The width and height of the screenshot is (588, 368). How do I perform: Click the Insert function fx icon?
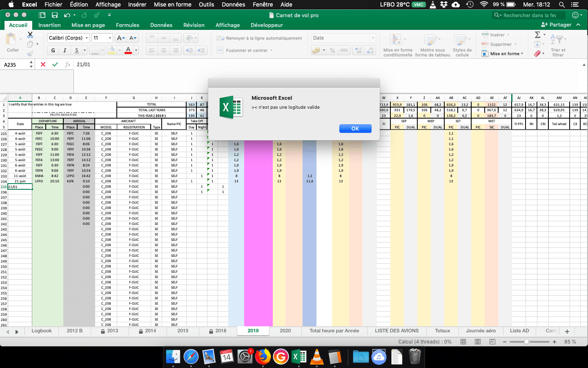tap(67, 65)
